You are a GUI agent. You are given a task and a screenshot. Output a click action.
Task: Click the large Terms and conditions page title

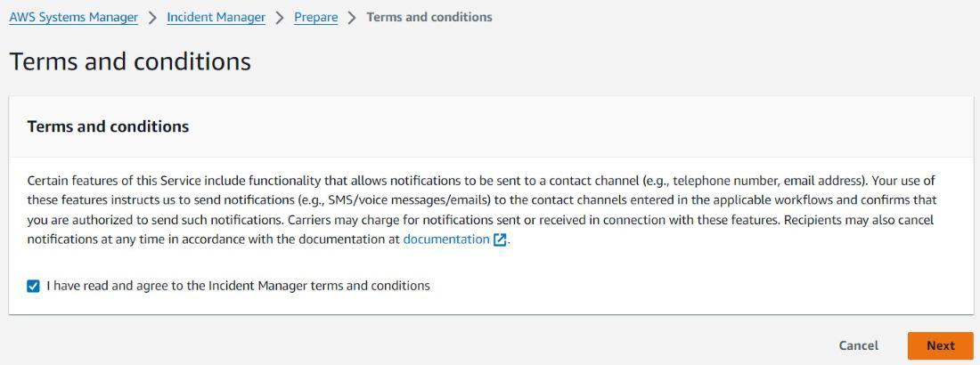point(130,61)
